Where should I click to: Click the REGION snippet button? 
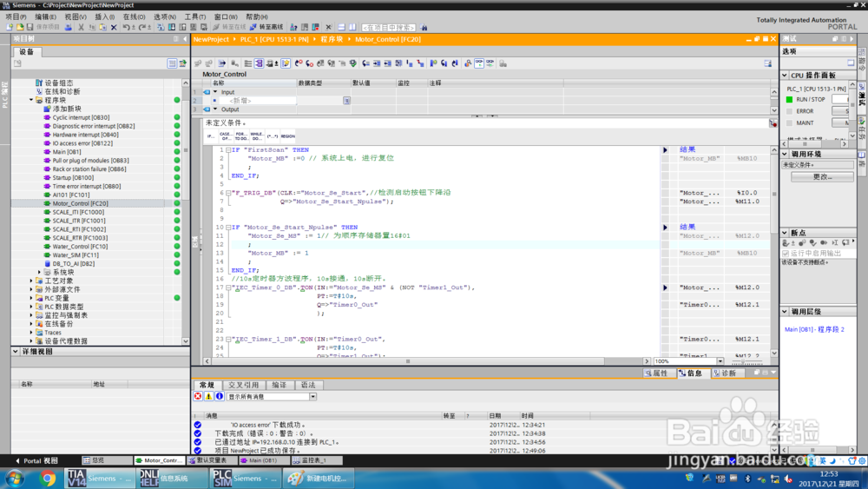coord(288,136)
